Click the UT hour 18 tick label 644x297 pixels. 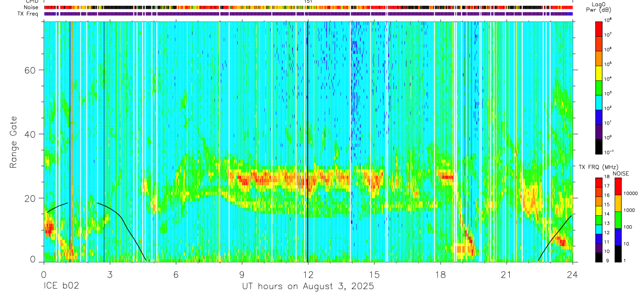(x=441, y=274)
